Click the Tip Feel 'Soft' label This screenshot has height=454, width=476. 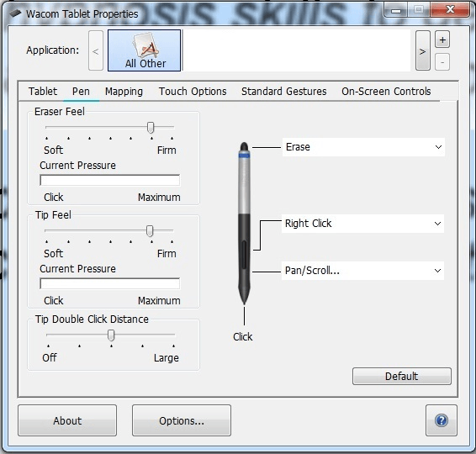pos(54,253)
